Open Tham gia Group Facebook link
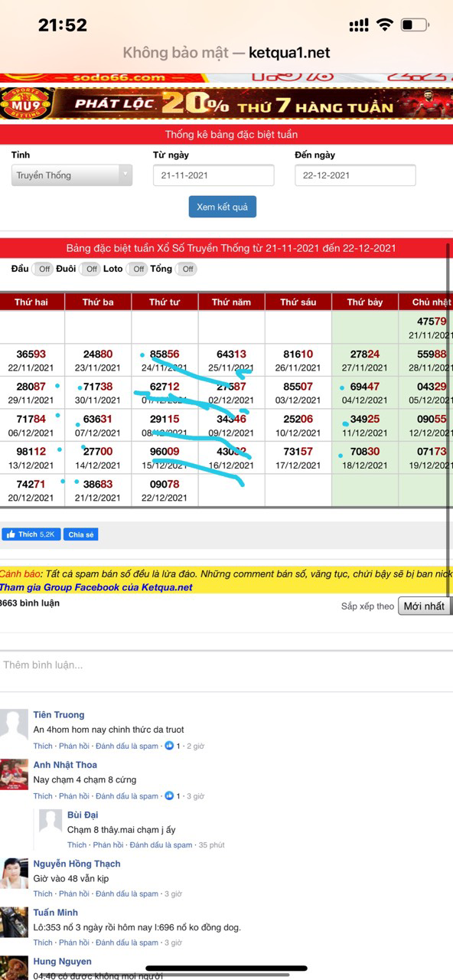The width and height of the screenshot is (453, 980). point(96,587)
